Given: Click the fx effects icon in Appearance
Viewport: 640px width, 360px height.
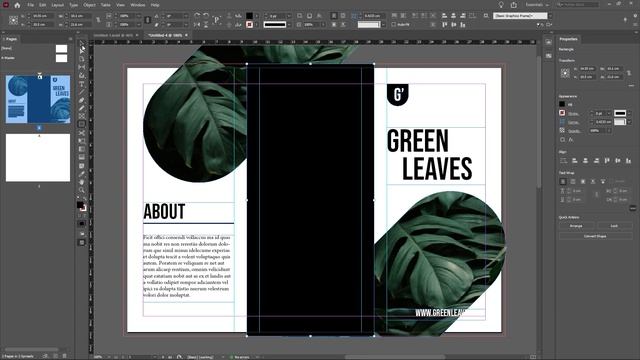Looking at the screenshot, I should pyautogui.click(x=571, y=140).
